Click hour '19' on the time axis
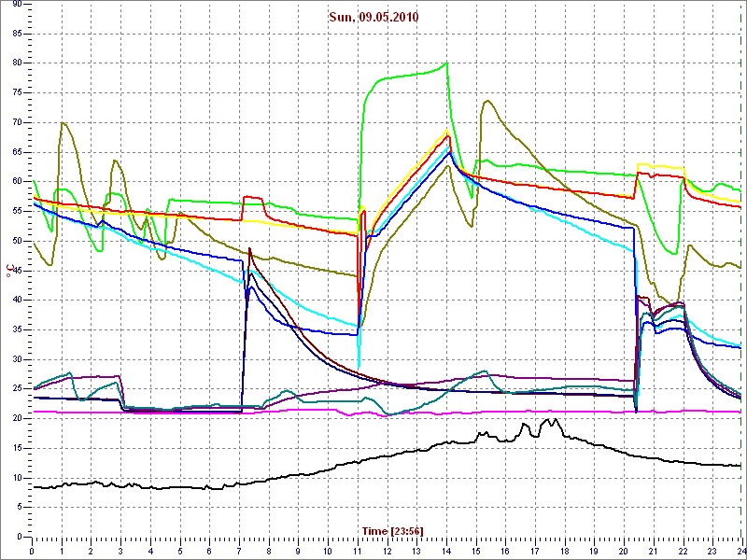The height and width of the screenshot is (560, 747). pyautogui.click(x=594, y=549)
